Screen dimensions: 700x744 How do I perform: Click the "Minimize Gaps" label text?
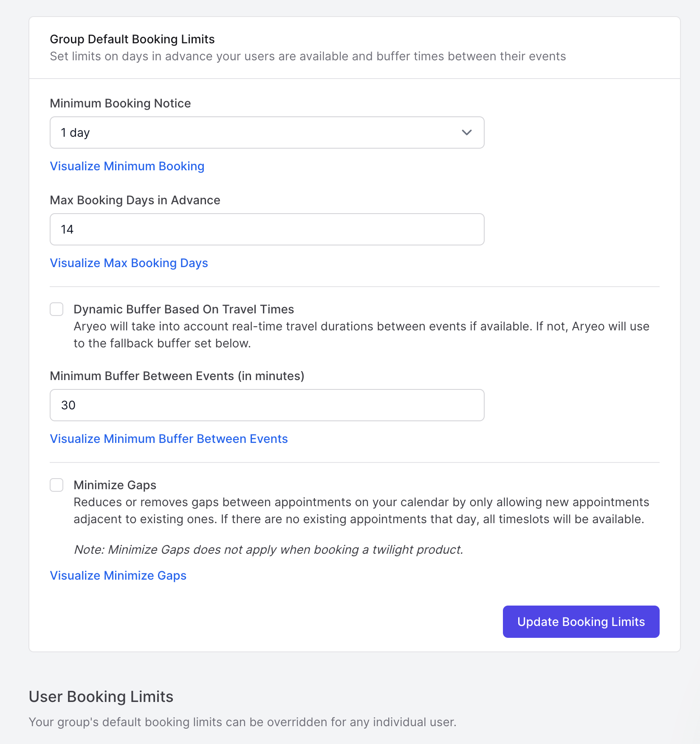115,485
